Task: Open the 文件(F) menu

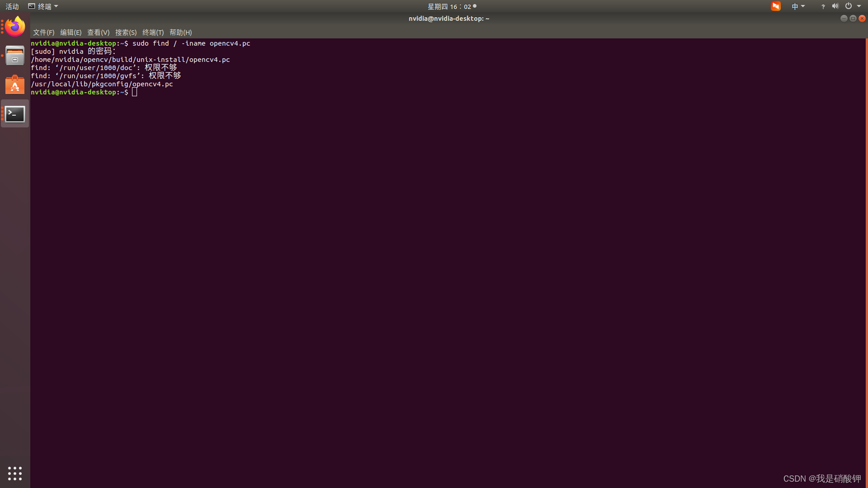Action: pos(43,32)
